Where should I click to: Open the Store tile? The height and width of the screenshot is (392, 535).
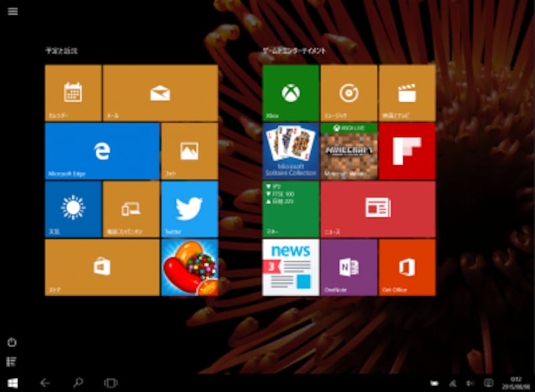pyautogui.click(x=102, y=267)
